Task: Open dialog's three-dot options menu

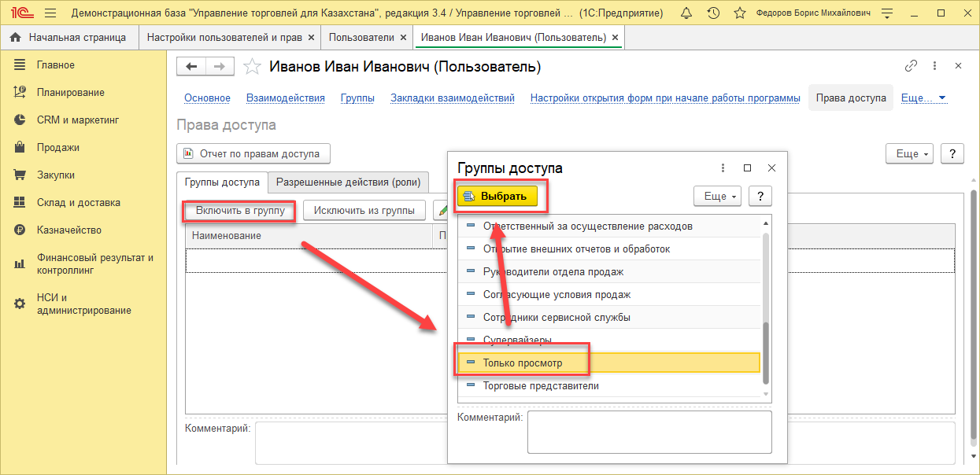Action: (x=723, y=168)
